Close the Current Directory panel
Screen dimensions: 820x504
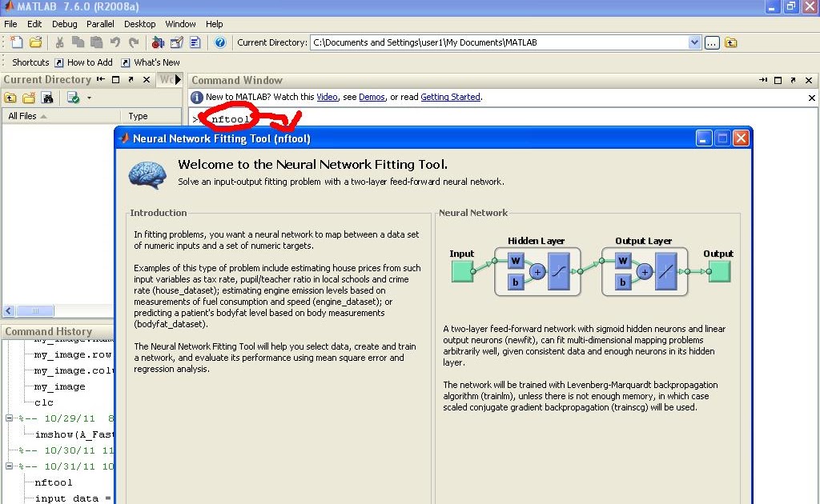(147, 79)
